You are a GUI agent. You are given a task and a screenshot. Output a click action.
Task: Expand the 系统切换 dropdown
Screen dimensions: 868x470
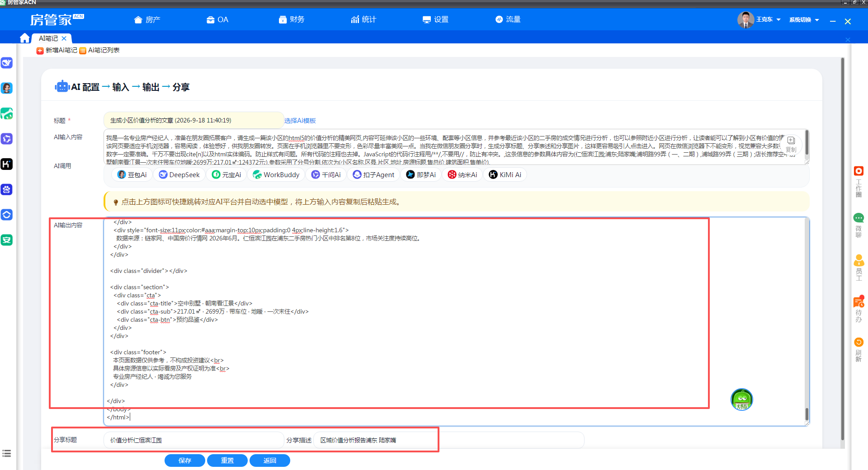804,20
